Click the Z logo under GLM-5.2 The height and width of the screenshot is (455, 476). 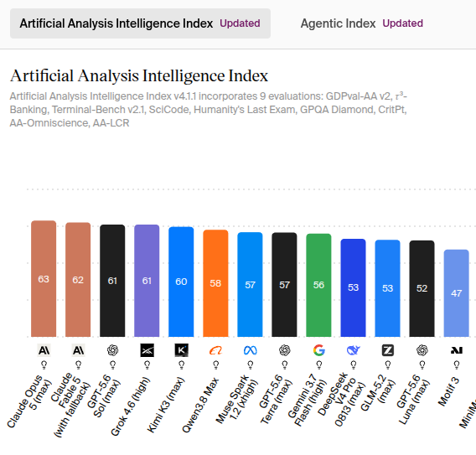(388, 350)
